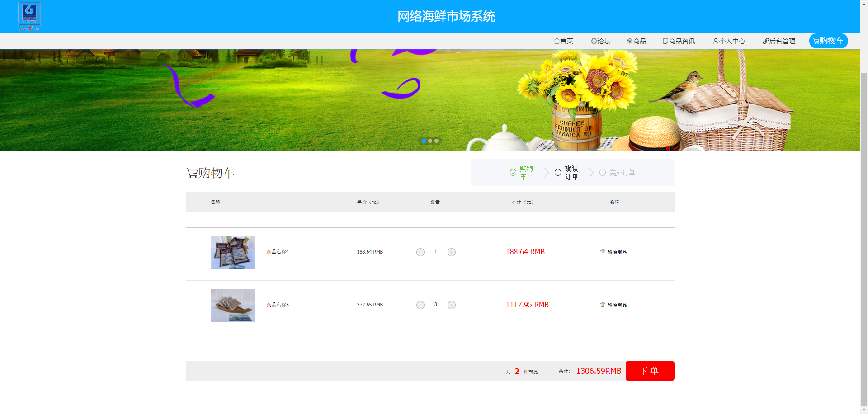Click the site logo in the header
The height and width of the screenshot is (414, 868).
click(x=29, y=16)
